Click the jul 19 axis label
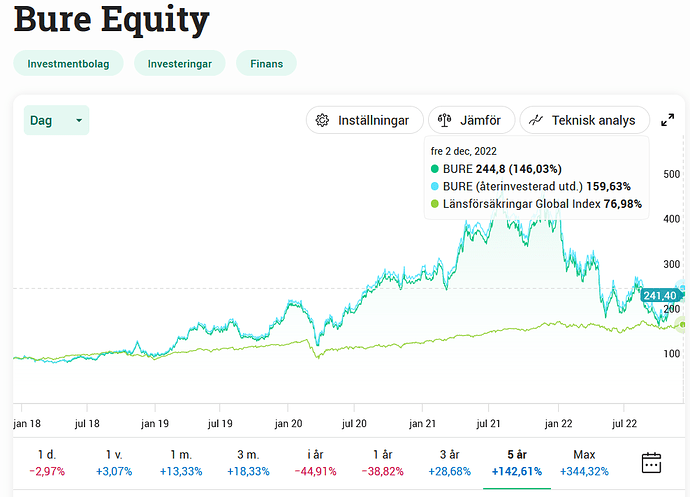Viewport: 690px width, 497px height. pyautogui.click(x=220, y=423)
